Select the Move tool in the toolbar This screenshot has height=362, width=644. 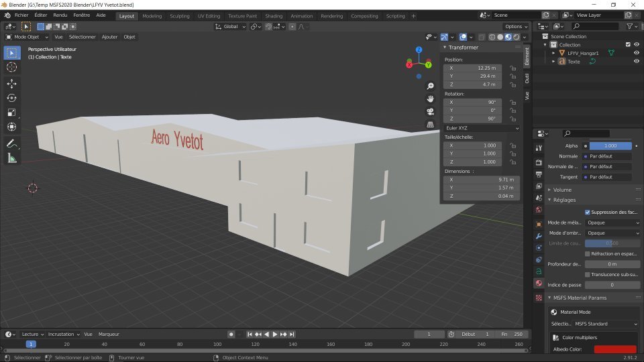click(11, 83)
